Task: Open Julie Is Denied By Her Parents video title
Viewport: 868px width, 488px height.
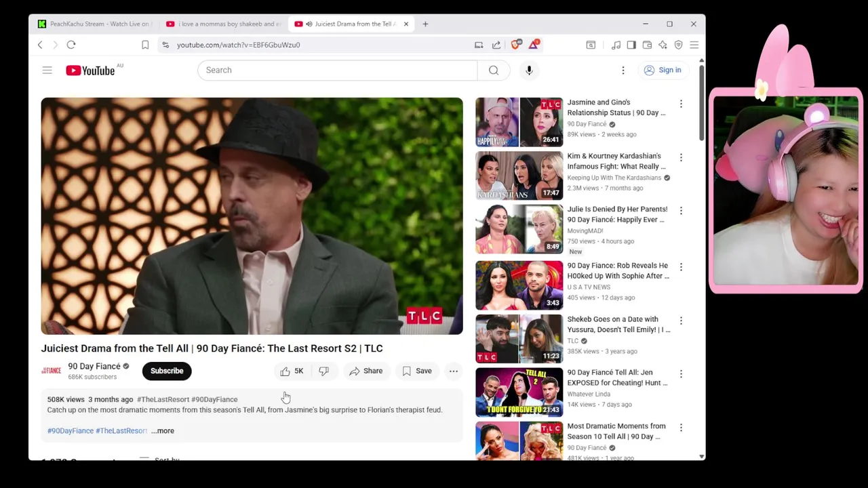Action: pos(617,214)
